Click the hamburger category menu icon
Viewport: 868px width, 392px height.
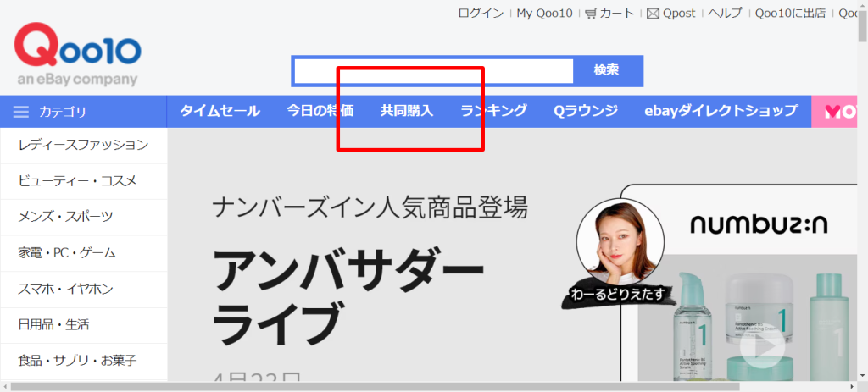coord(21,112)
